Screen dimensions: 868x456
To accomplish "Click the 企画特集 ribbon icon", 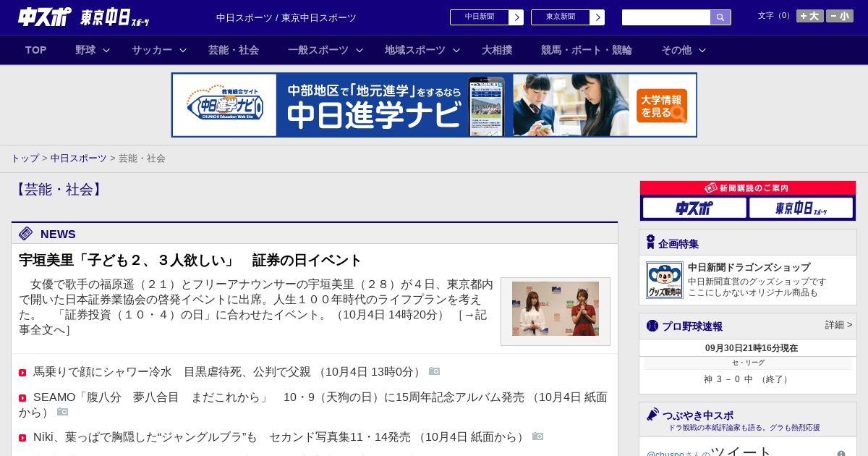I will 650,242.
